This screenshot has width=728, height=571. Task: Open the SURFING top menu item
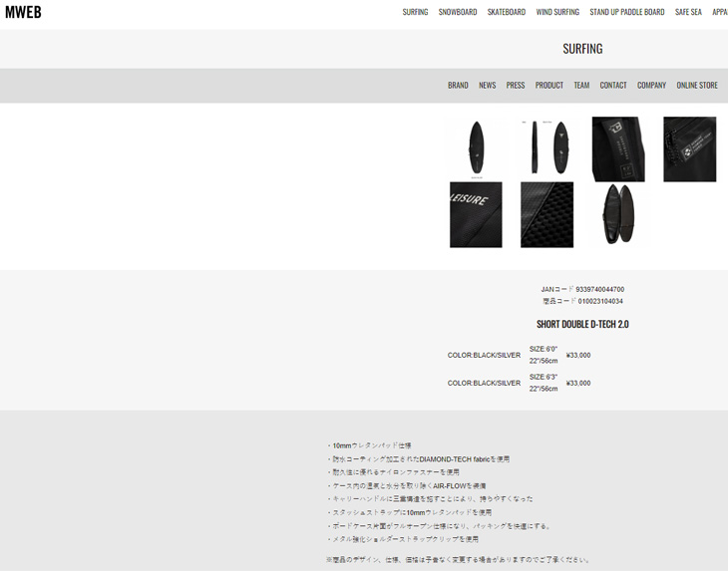415,12
